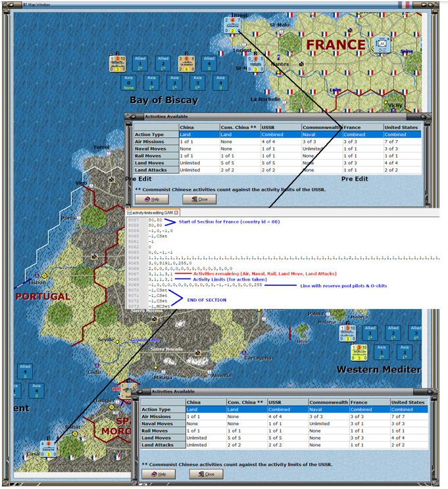
Task: Click Western Mediterranean Allied 1 section box
Action: (x=370, y=333)
